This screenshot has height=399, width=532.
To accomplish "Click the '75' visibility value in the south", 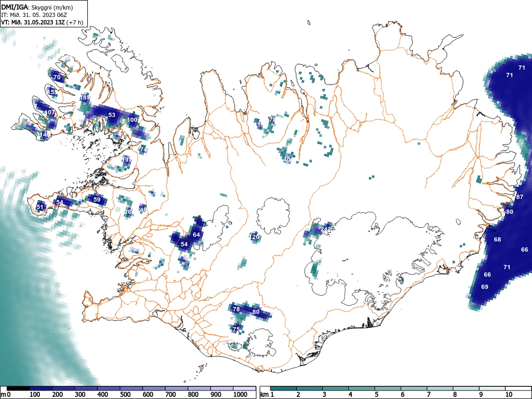I will coord(236,329).
